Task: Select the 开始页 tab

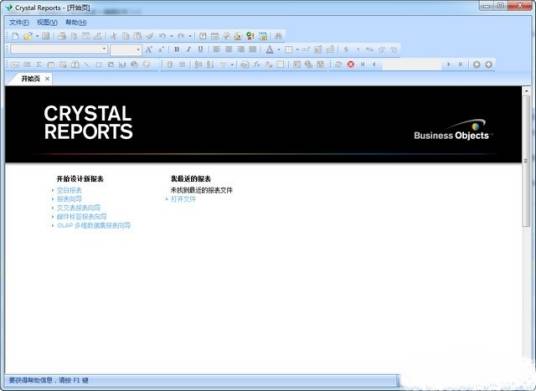Action: (x=31, y=79)
